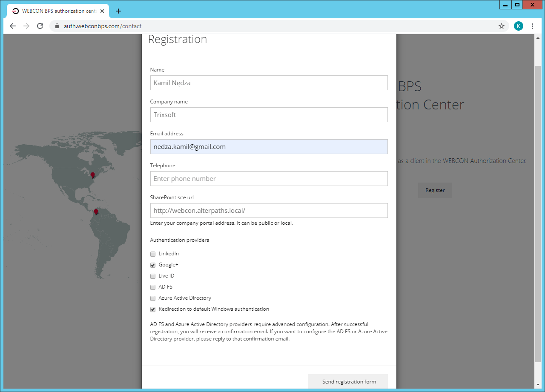This screenshot has height=392, width=545.
Task: Uncheck the Google+ provider
Action: pyautogui.click(x=153, y=265)
